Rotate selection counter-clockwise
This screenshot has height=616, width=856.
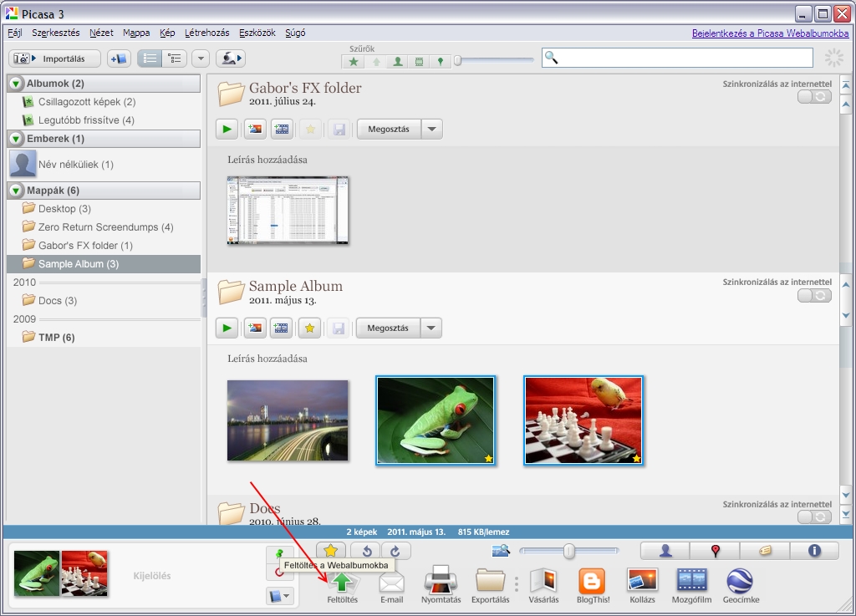pos(366,551)
